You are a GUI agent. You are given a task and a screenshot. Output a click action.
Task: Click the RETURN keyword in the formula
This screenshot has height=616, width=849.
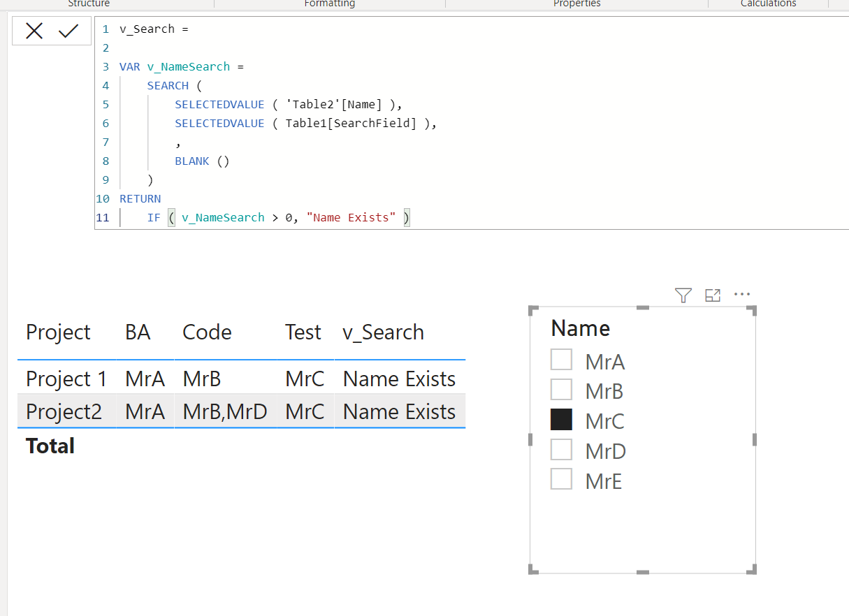(140, 199)
